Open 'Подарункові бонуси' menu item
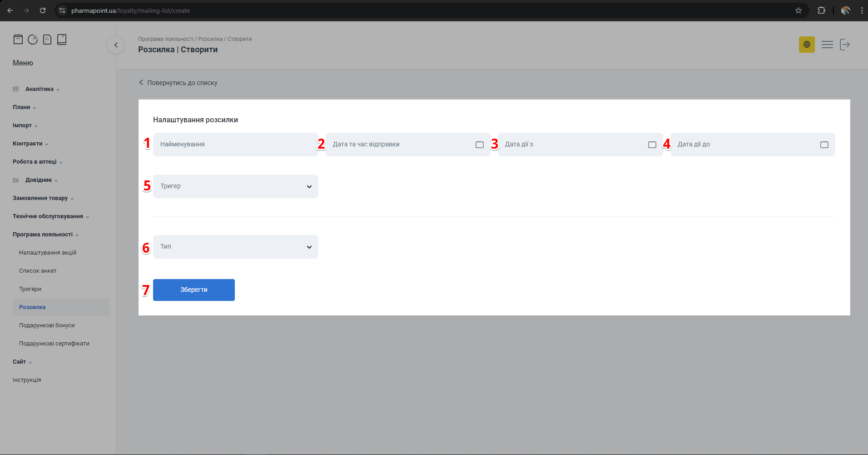 point(47,325)
